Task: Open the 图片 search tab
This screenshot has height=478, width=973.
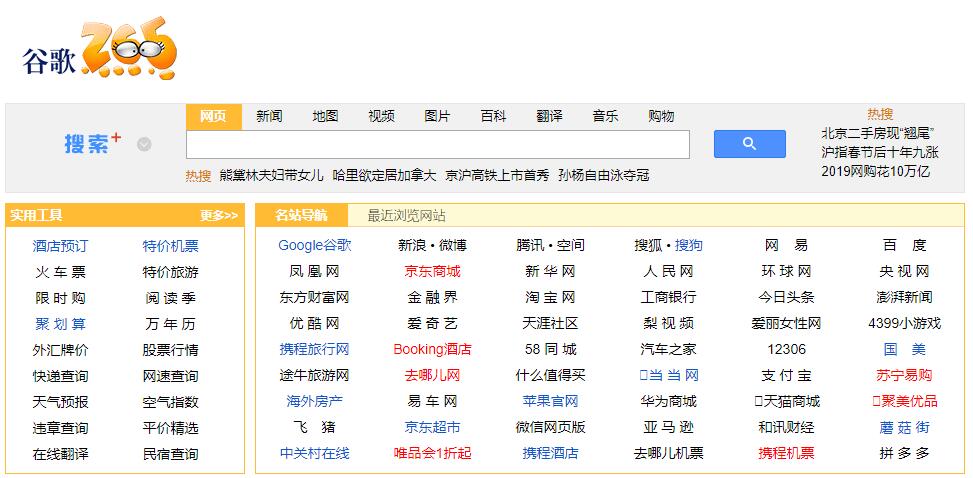Action: point(437,116)
